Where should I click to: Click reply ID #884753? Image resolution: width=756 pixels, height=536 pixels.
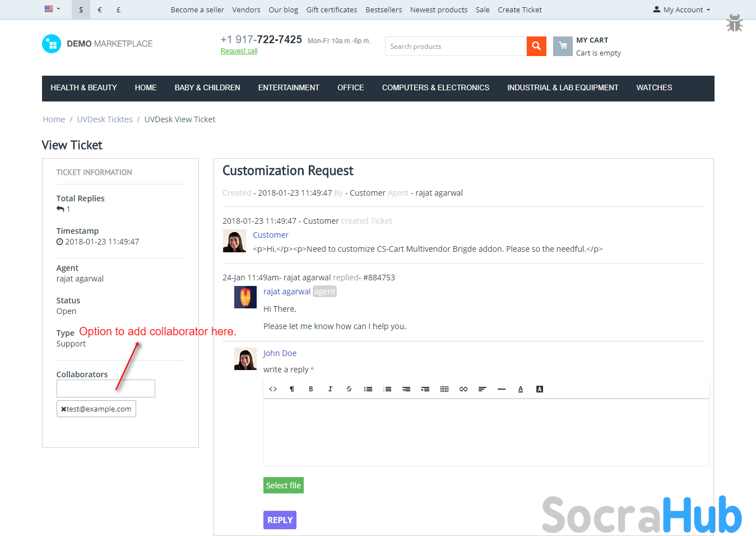[379, 278]
